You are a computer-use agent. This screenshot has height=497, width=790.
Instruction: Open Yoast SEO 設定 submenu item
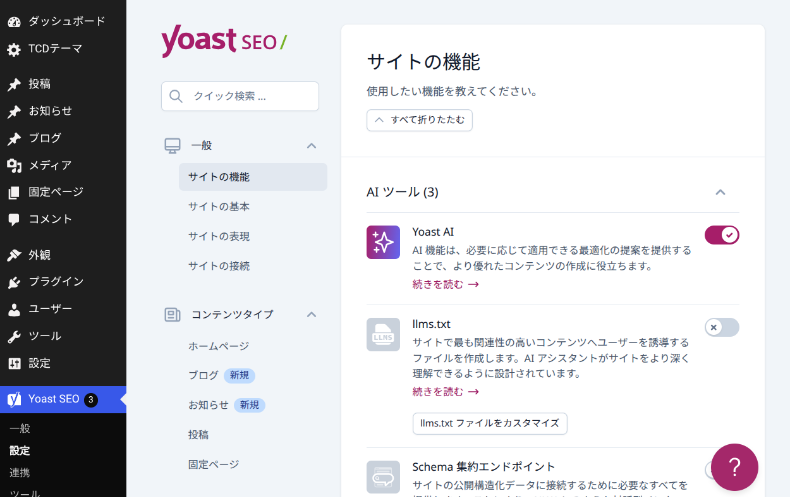point(20,451)
